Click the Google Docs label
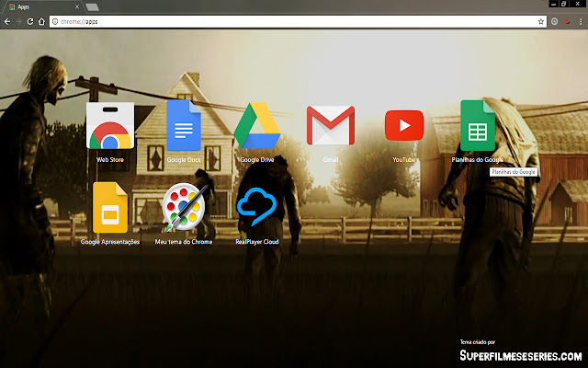 tap(184, 159)
